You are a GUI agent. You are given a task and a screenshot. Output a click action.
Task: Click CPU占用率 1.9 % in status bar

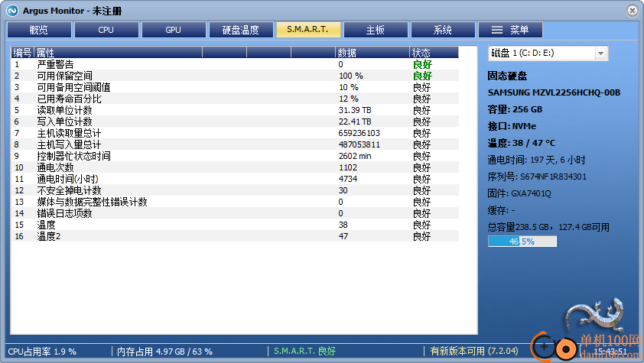point(42,352)
